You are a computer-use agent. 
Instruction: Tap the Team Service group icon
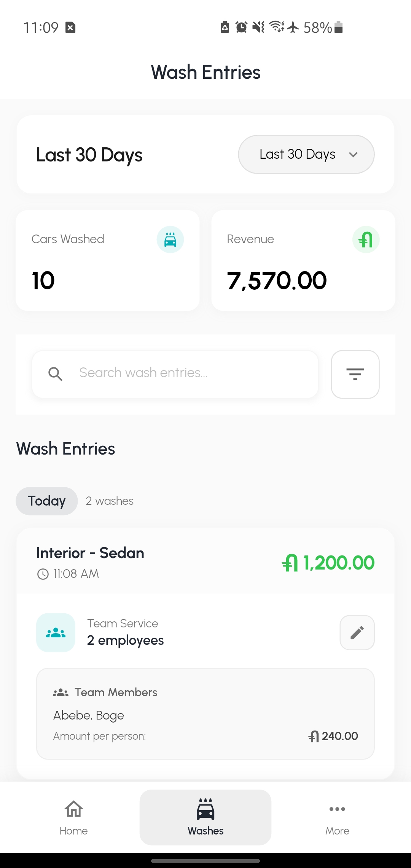(x=56, y=633)
